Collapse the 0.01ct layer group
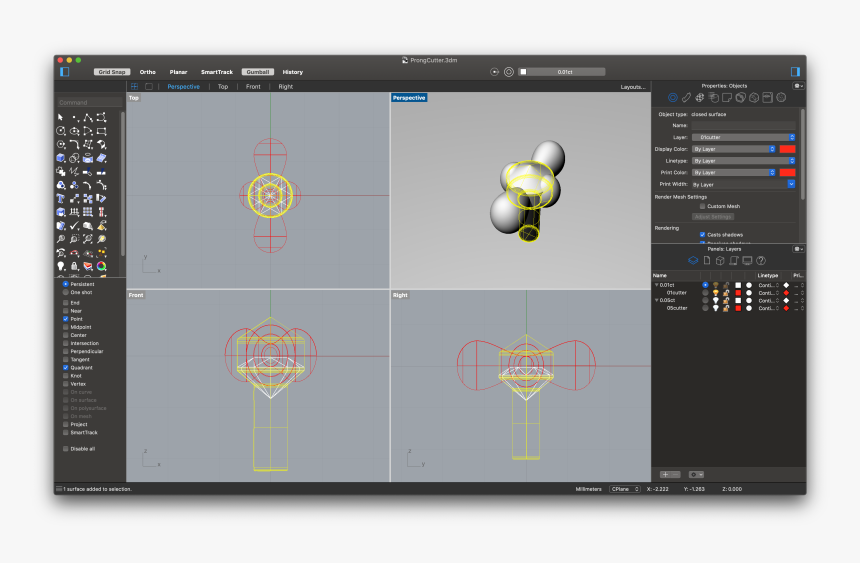860x563 pixels. pos(656,285)
